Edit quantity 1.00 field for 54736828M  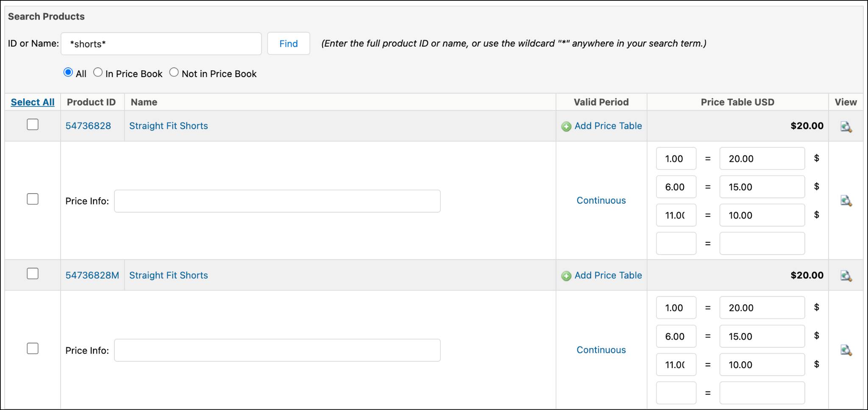click(x=676, y=307)
